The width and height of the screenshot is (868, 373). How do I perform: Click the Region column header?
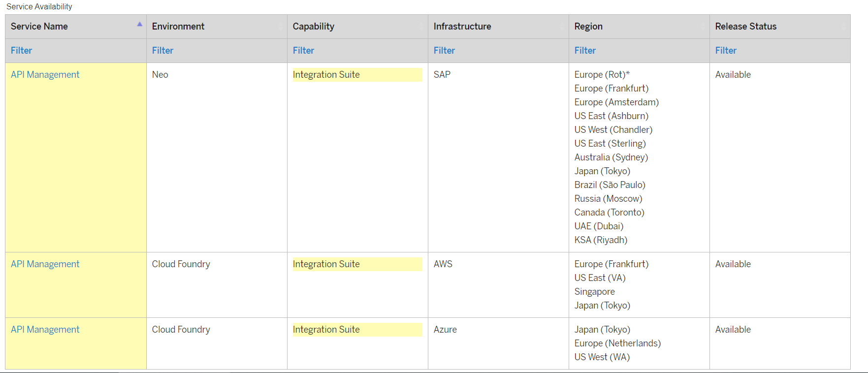pyautogui.click(x=588, y=27)
